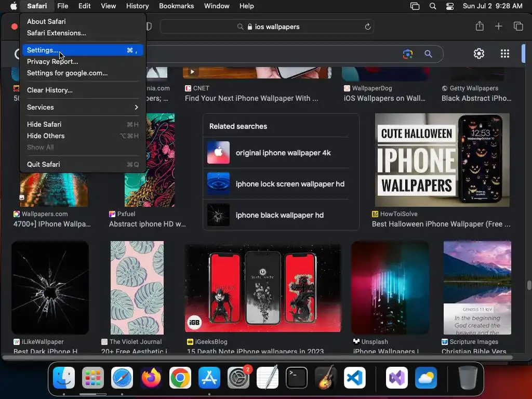Launch Google Chrome from the Dock
The height and width of the screenshot is (399, 532).
[180, 378]
